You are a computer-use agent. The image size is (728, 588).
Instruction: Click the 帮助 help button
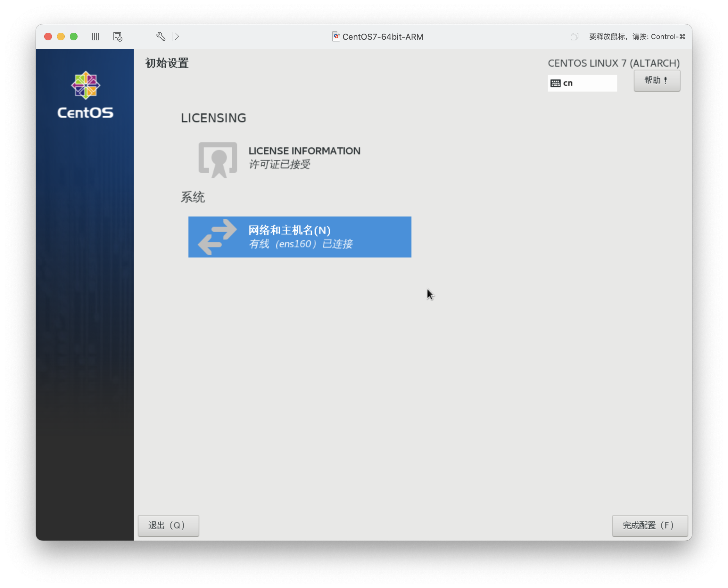657,81
